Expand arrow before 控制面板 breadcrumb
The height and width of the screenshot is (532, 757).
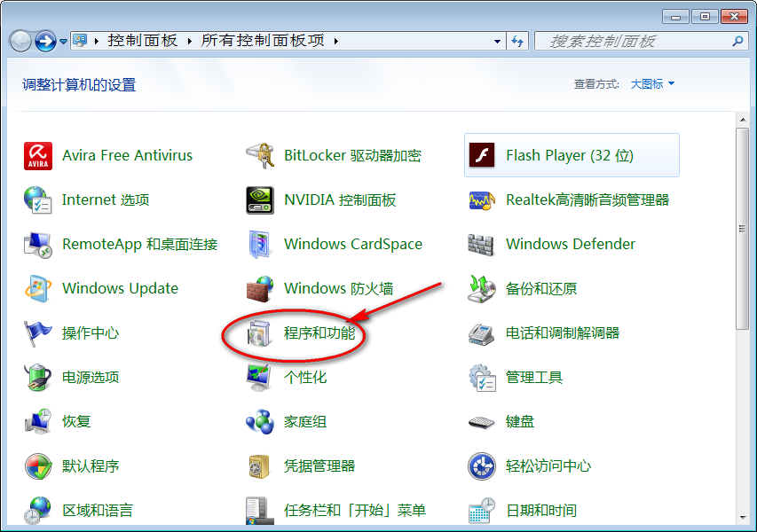coord(97,42)
